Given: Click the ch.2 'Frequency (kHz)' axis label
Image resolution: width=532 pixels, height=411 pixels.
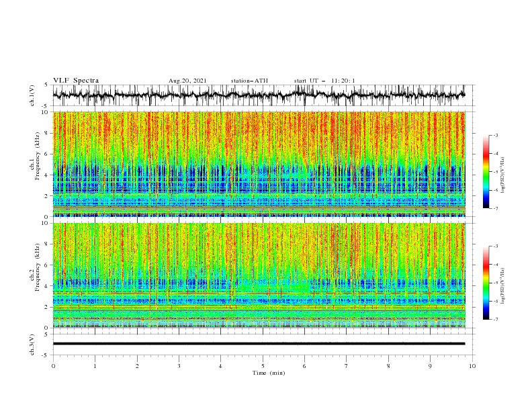Looking at the screenshot, I should pos(38,267).
